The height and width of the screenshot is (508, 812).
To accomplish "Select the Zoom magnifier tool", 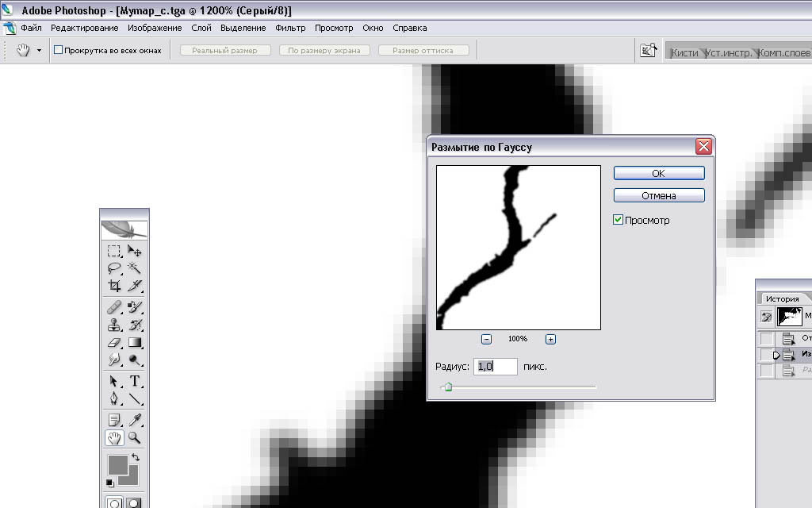I will point(135,438).
